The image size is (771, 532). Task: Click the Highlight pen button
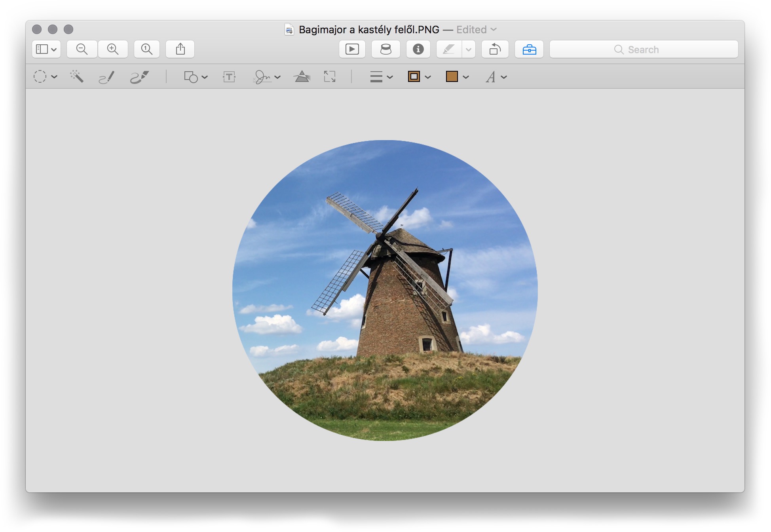point(449,49)
